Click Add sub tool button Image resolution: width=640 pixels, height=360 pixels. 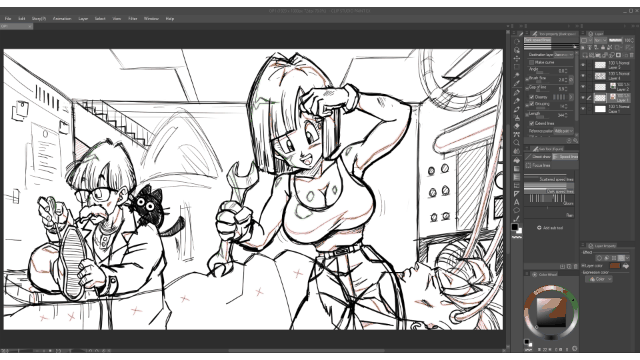coord(550,228)
